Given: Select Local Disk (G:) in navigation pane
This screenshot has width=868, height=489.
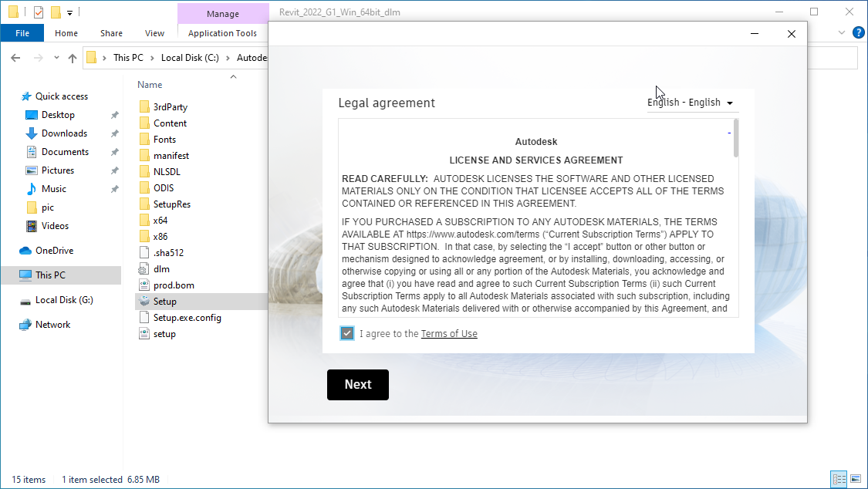Looking at the screenshot, I should [x=64, y=300].
